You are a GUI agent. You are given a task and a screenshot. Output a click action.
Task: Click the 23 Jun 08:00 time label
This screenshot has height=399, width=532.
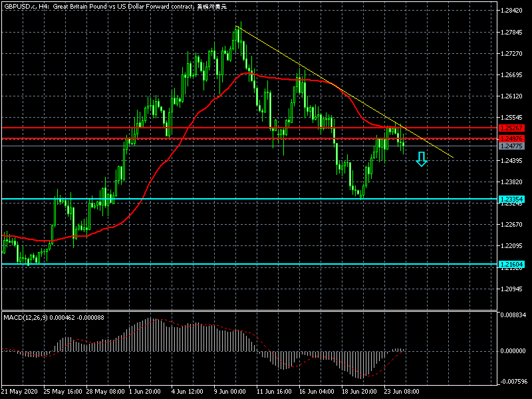click(400, 391)
